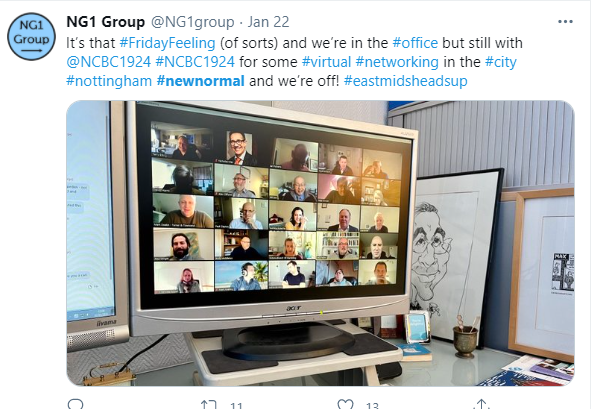Viewport: 594px width, 409px height.
Task: Open the attached video call photo
Action: pos(320,243)
